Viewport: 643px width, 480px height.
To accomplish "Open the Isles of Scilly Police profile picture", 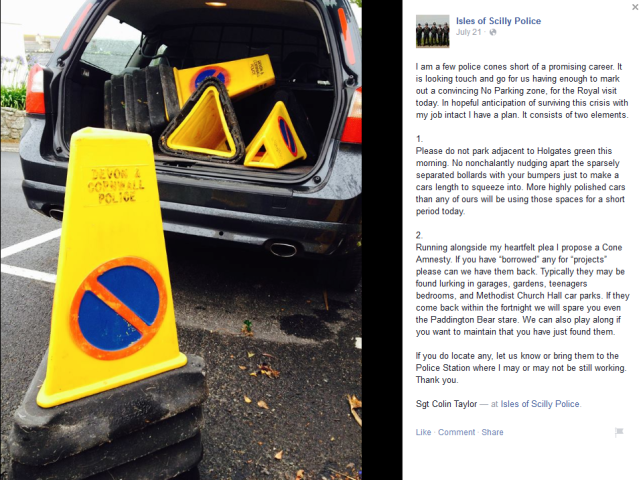I will point(433,31).
